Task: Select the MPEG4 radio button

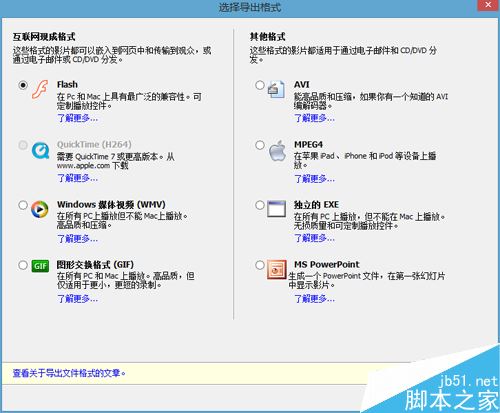Action: click(260, 145)
